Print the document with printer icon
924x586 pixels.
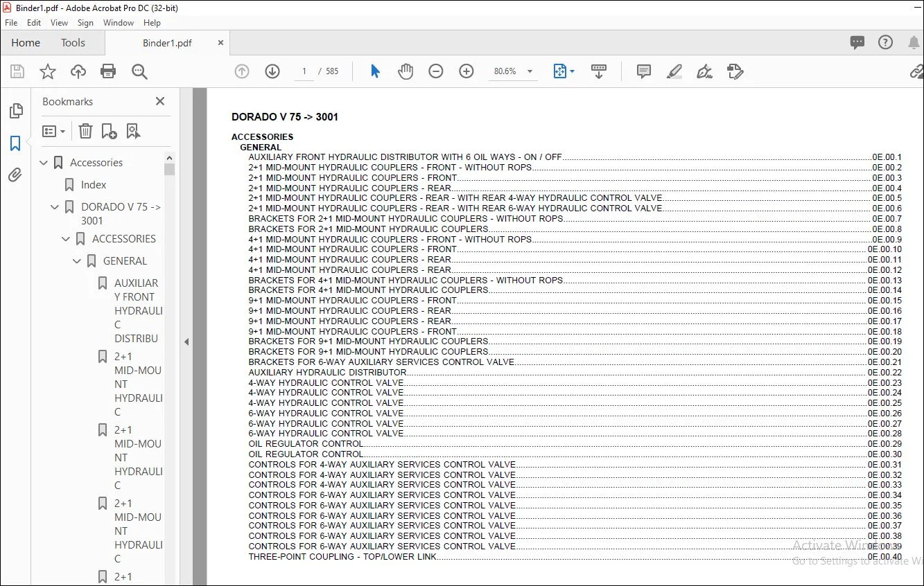[x=108, y=71]
